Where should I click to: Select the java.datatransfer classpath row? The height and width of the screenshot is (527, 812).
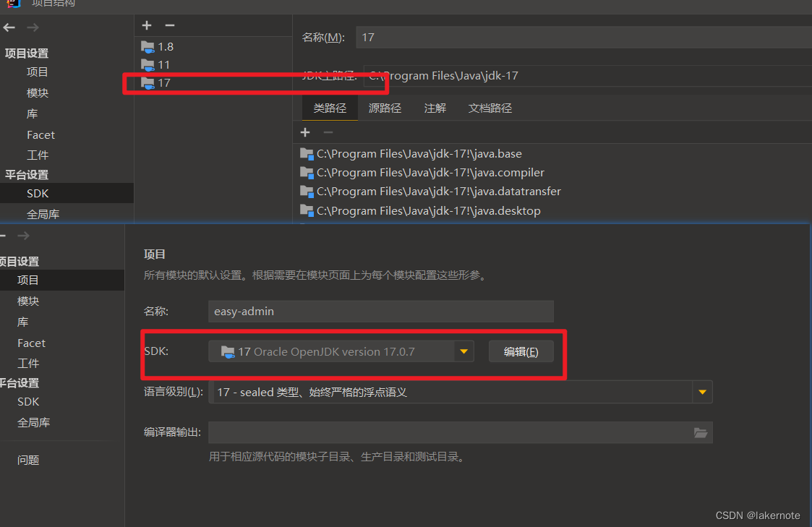[552, 192]
